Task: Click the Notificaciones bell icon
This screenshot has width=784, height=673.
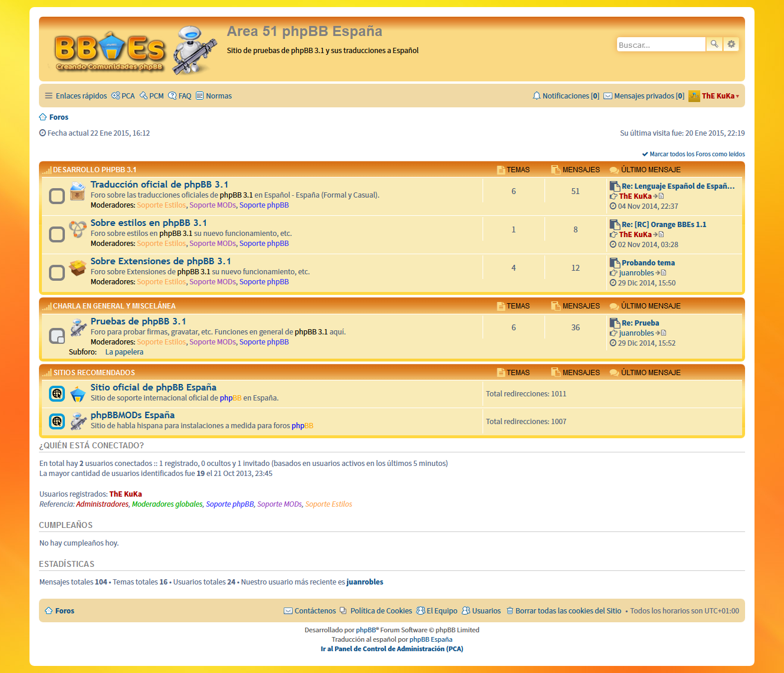Action: click(537, 96)
